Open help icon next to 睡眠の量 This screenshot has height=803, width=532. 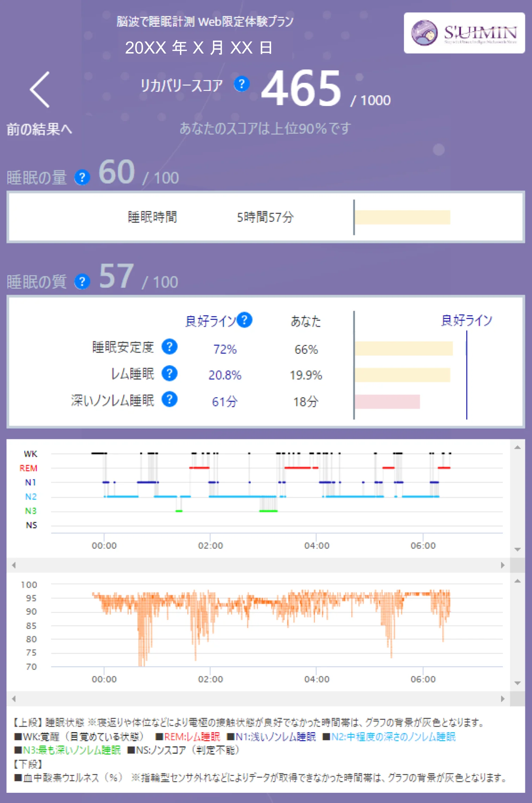pyautogui.click(x=82, y=177)
